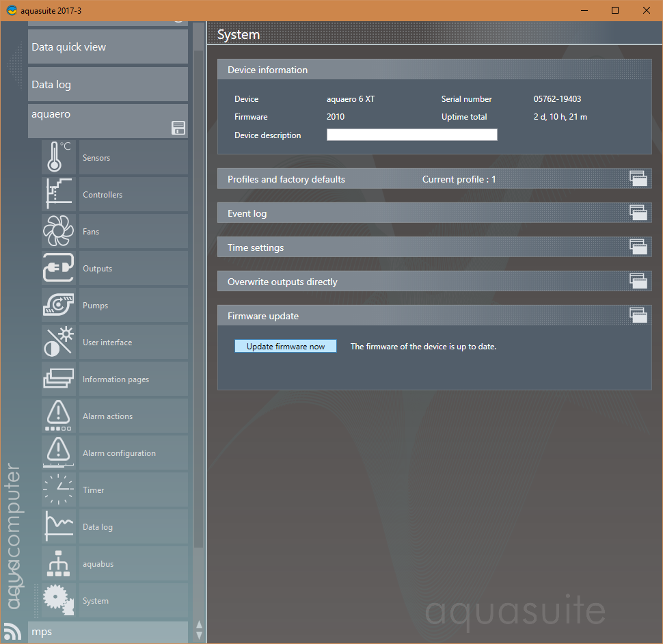Viewport: 663px width, 644px height.
Task: Select the mps device entry
Action: [107, 632]
